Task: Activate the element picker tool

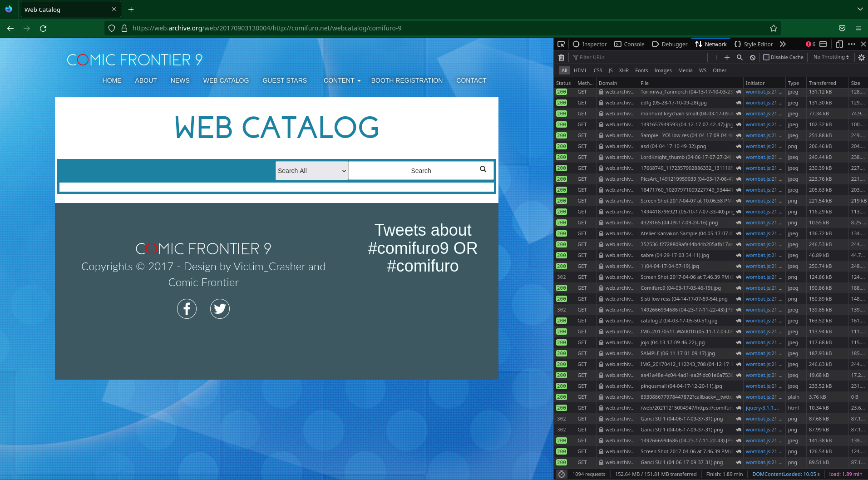Action: click(561, 44)
